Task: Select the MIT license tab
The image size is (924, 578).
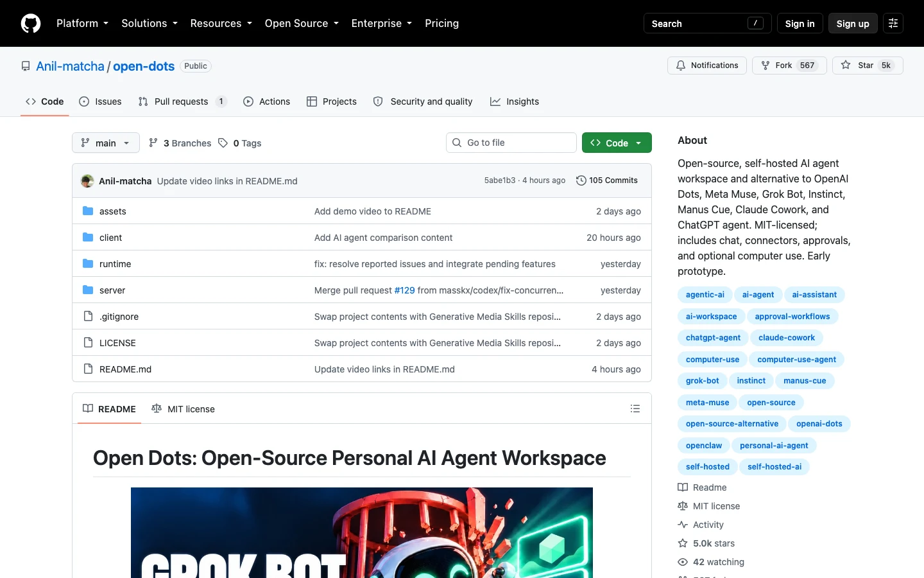Action: (183, 409)
